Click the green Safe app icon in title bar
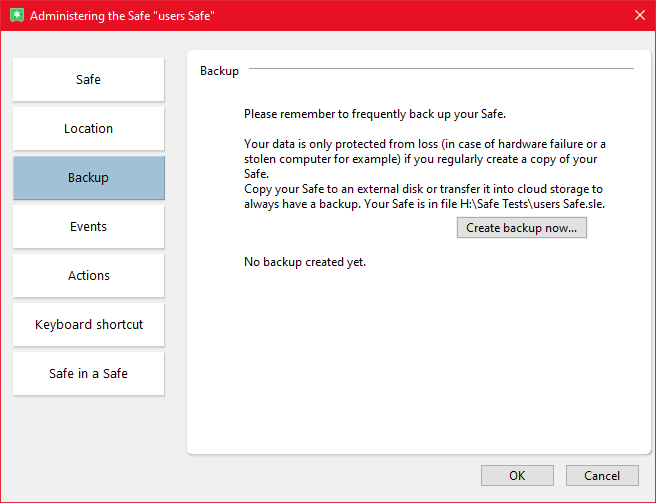The width and height of the screenshot is (656, 503). [16, 16]
